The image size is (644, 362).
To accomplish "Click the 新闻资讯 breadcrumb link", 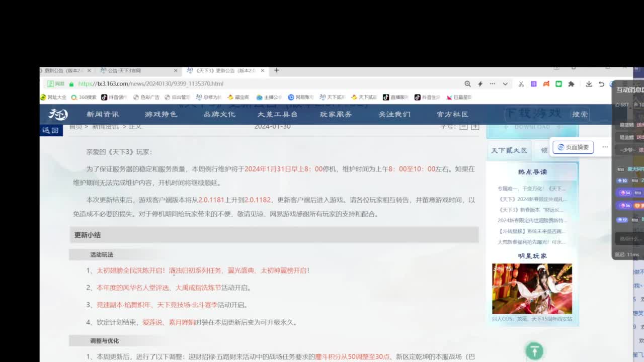I will tap(105, 127).
